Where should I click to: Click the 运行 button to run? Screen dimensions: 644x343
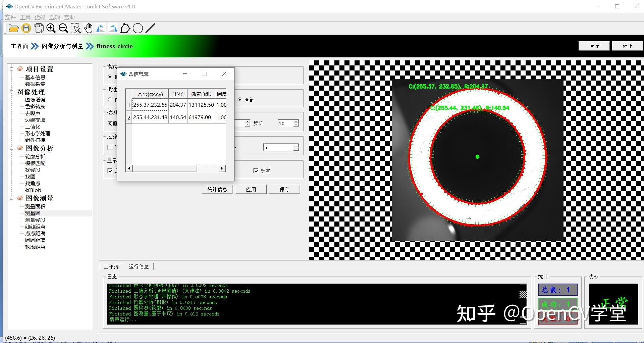(x=594, y=46)
